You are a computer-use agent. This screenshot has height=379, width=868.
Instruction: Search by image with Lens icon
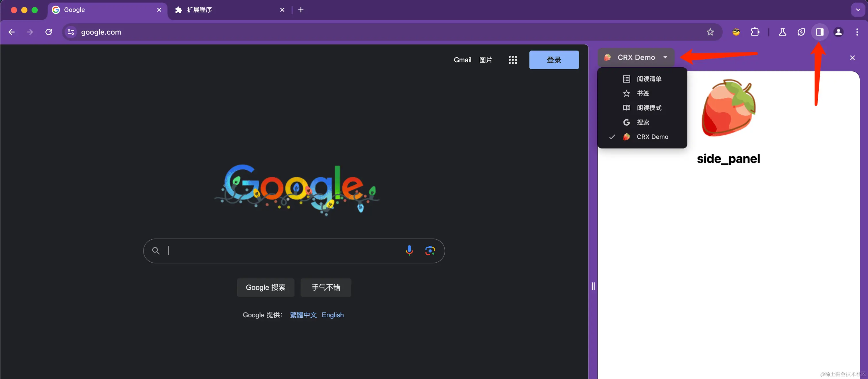[x=430, y=251]
